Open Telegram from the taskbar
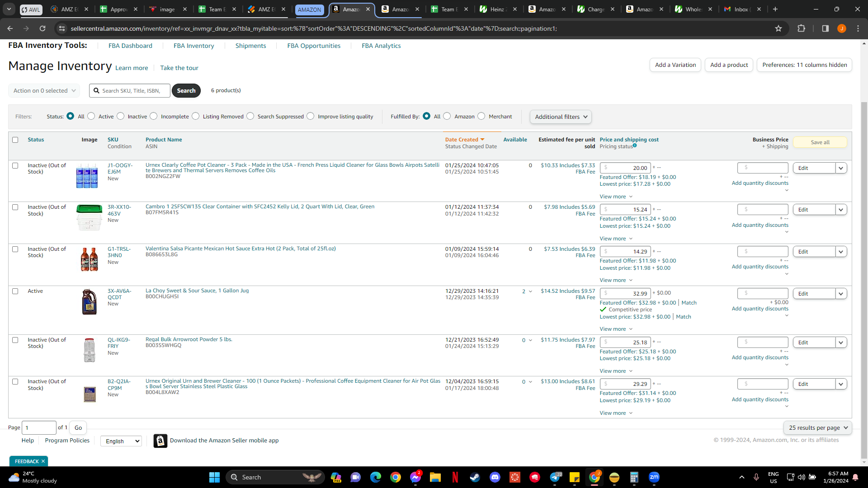Screen dimensions: 868x488 tap(555, 477)
